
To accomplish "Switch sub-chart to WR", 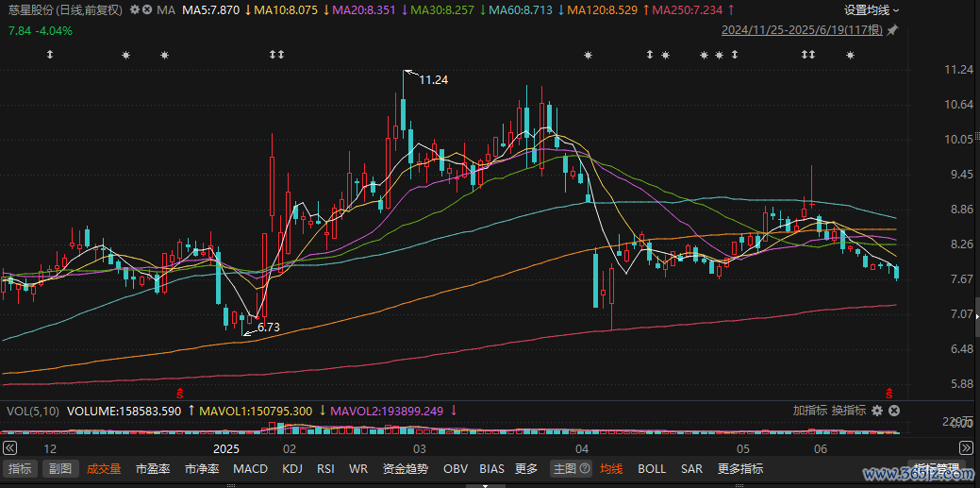I will (358, 468).
